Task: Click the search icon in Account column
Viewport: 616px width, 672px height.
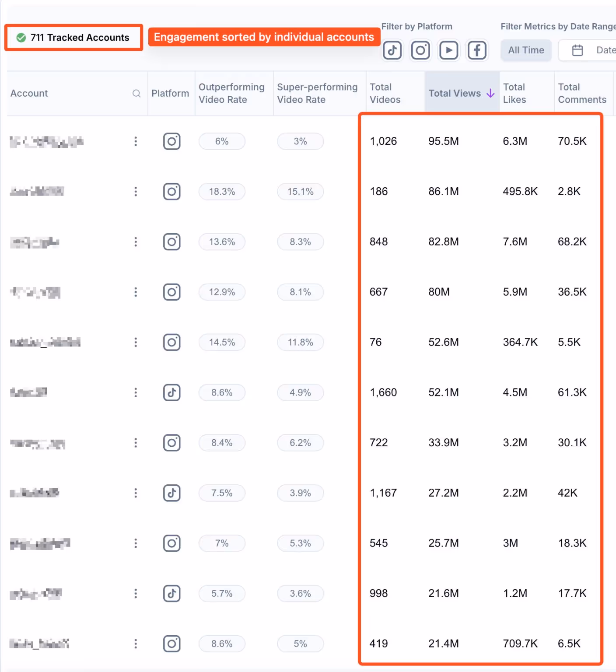Action: tap(136, 93)
